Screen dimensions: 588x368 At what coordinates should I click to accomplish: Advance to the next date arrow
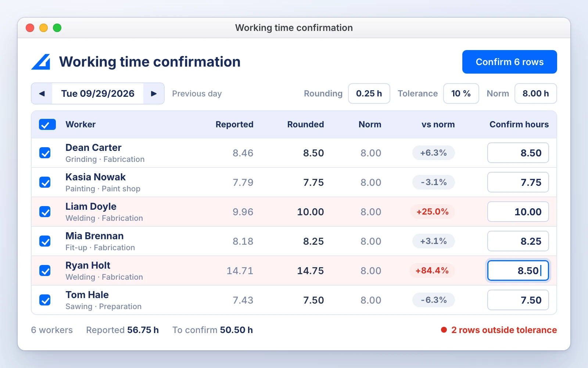pos(154,93)
